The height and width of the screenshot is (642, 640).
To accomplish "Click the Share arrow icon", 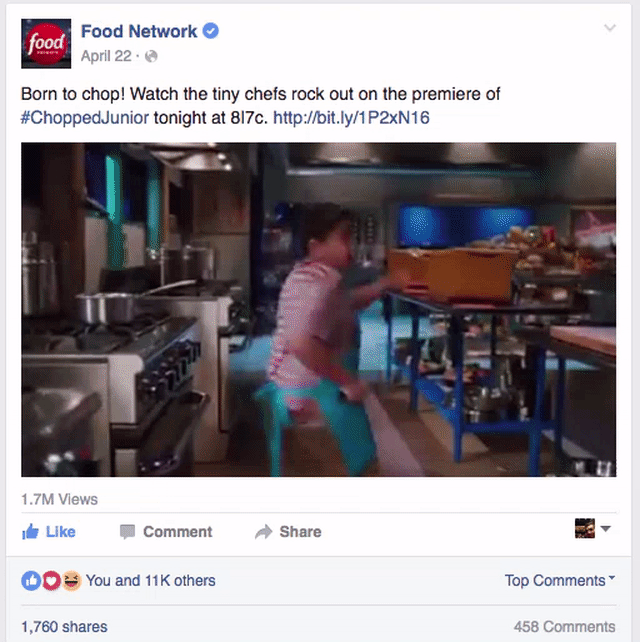I will (x=264, y=531).
